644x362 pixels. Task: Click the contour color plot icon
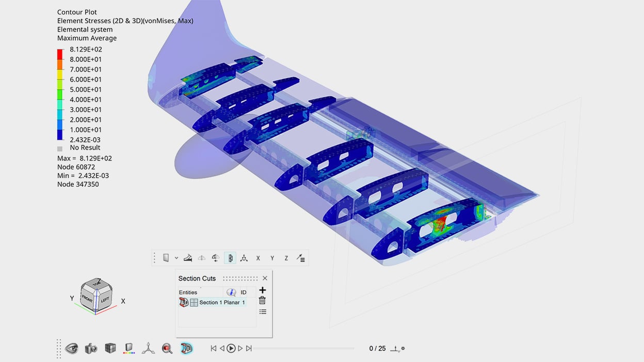(130, 349)
